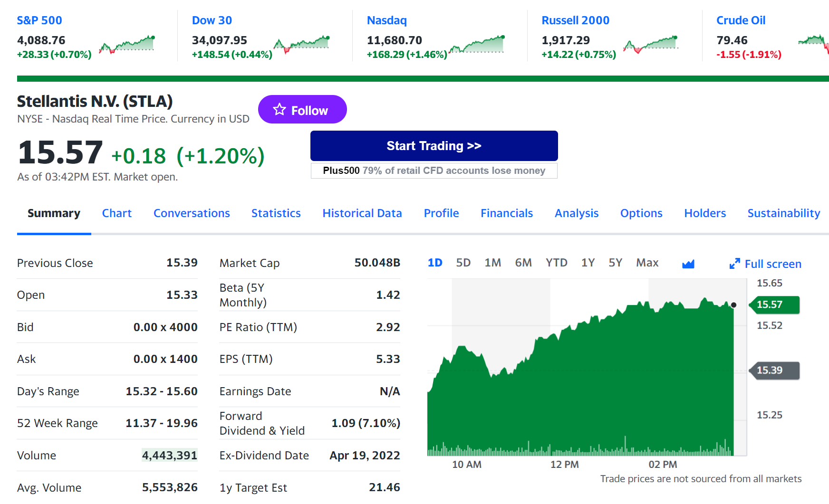This screenshot has width=829, height=504.
Task: Click the 52 Week Range value
Action: 161,423
